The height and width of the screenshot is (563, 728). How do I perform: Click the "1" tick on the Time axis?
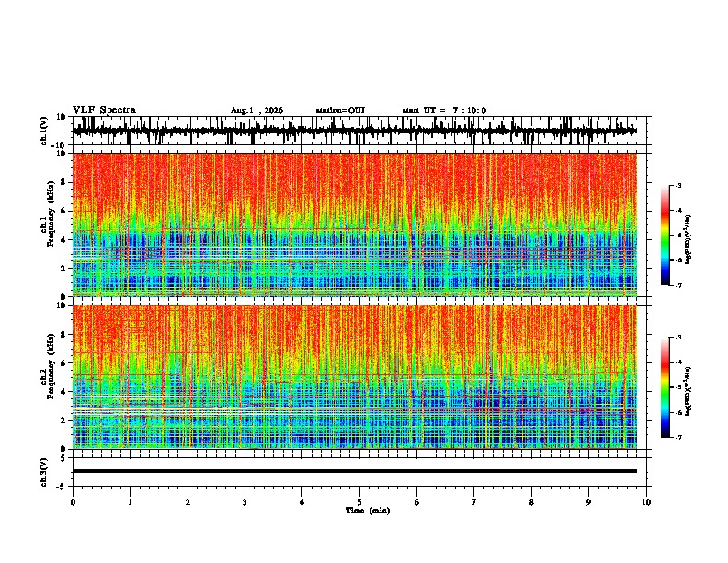pos(130,502)
